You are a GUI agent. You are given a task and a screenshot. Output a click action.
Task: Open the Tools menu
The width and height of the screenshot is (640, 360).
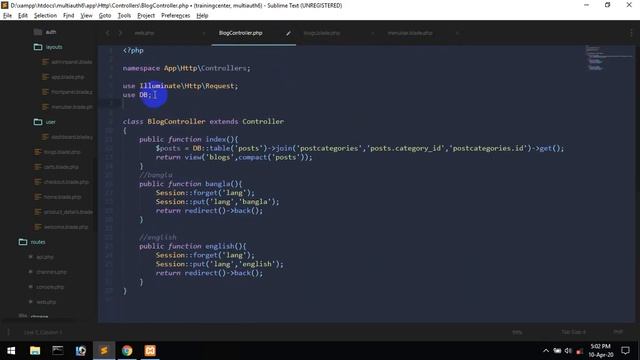[124, 16]
